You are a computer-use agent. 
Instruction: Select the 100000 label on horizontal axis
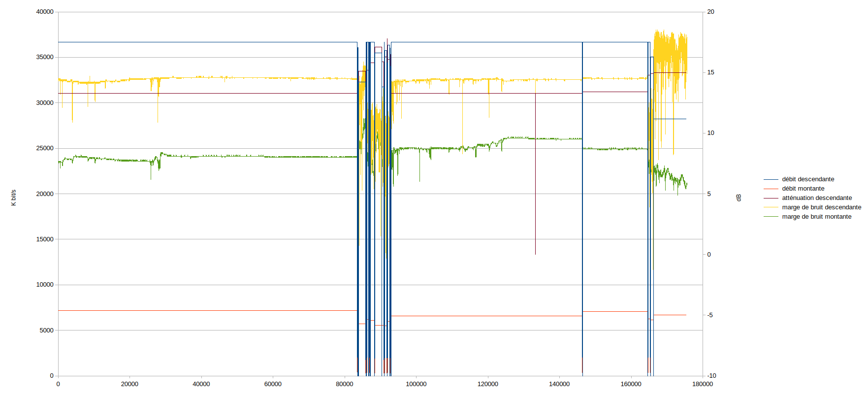coord(416,384)
